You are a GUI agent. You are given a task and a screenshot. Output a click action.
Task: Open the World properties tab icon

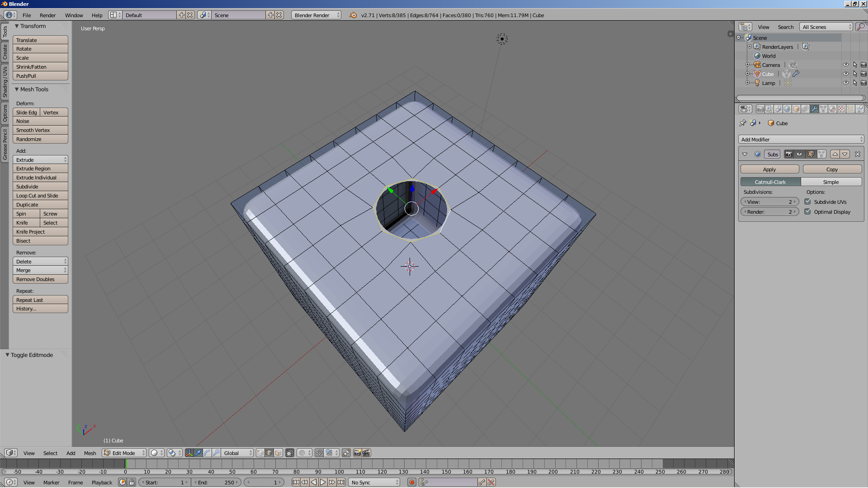coord(787,109)
